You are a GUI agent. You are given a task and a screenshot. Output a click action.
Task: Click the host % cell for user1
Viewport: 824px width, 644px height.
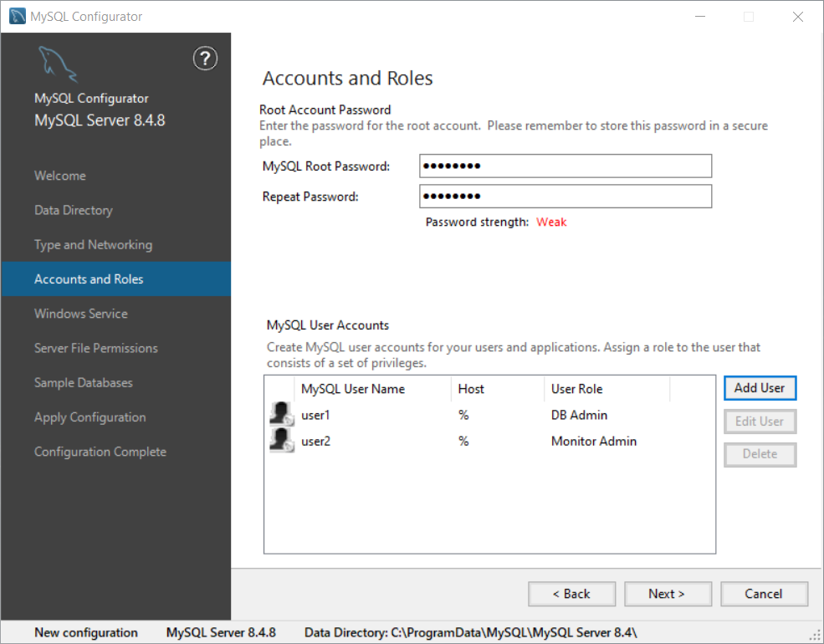pyautogui.click(x=463, y=415)
